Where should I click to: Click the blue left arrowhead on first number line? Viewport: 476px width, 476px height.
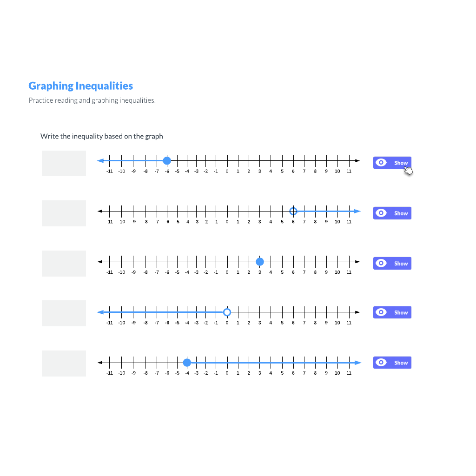100,160
